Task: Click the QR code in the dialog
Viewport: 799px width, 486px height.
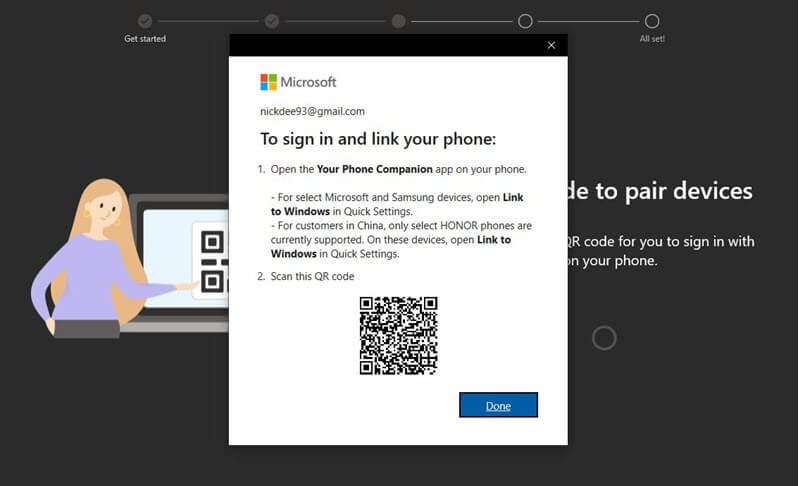Action: 398,336
